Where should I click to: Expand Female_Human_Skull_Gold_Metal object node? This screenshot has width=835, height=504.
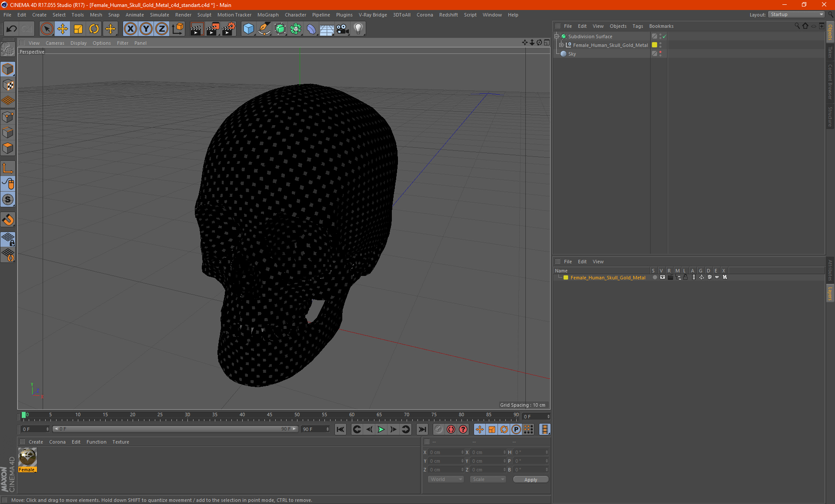coord(561,45)
